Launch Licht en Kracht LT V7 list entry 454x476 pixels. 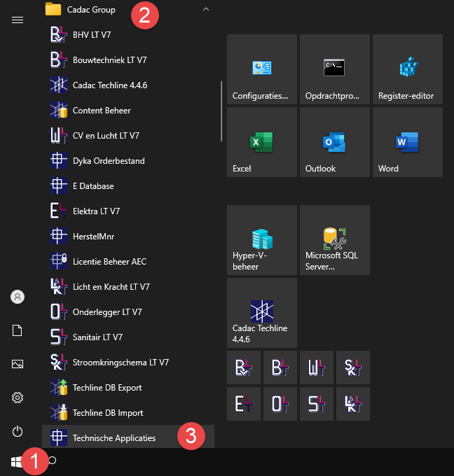coord(128,286)
